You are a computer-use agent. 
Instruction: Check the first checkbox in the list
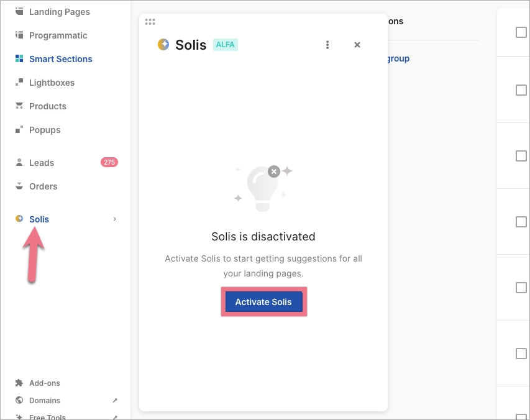(x=520, y=32)
